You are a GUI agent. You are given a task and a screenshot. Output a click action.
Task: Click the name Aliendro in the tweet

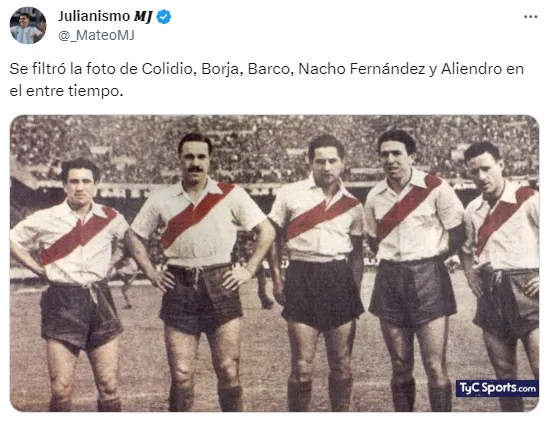point(471,69)
